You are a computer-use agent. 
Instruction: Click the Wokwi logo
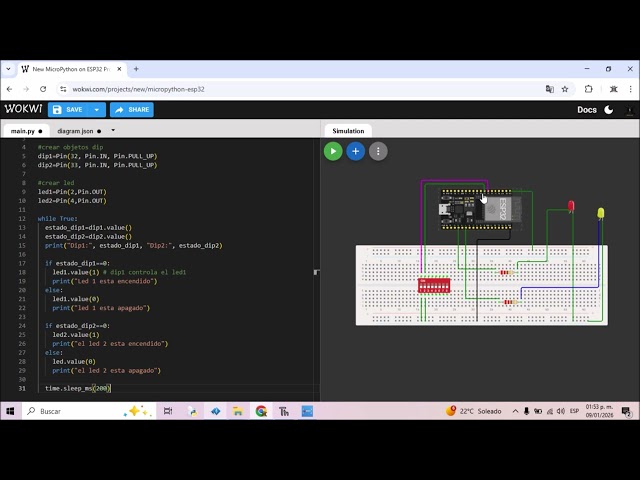23,109
